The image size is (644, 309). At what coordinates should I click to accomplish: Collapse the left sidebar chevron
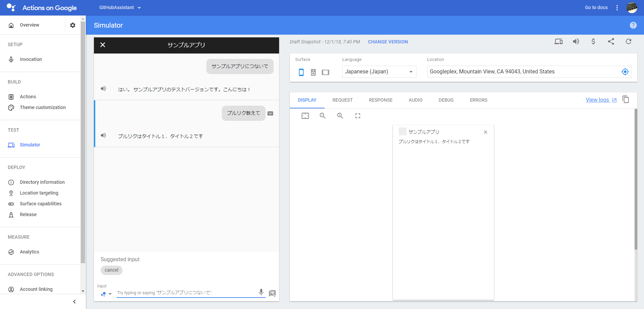[x=74, y=302]
